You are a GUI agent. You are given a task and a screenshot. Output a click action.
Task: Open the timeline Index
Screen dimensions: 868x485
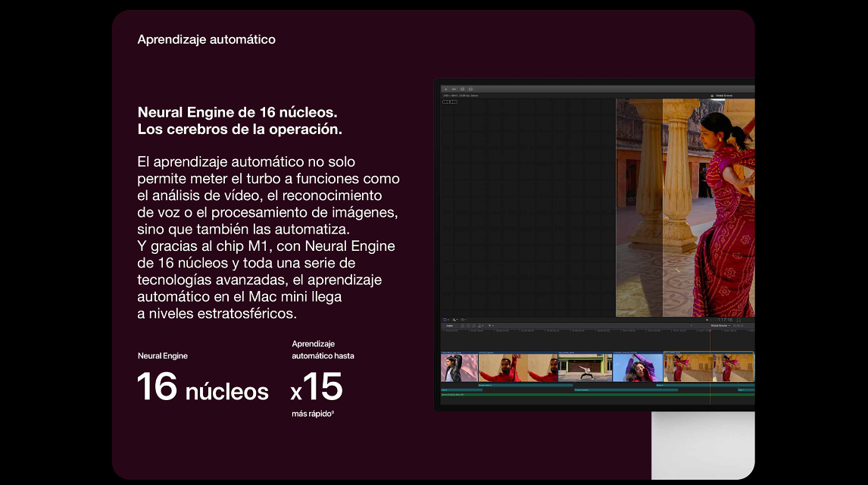(x=449, y=326)
